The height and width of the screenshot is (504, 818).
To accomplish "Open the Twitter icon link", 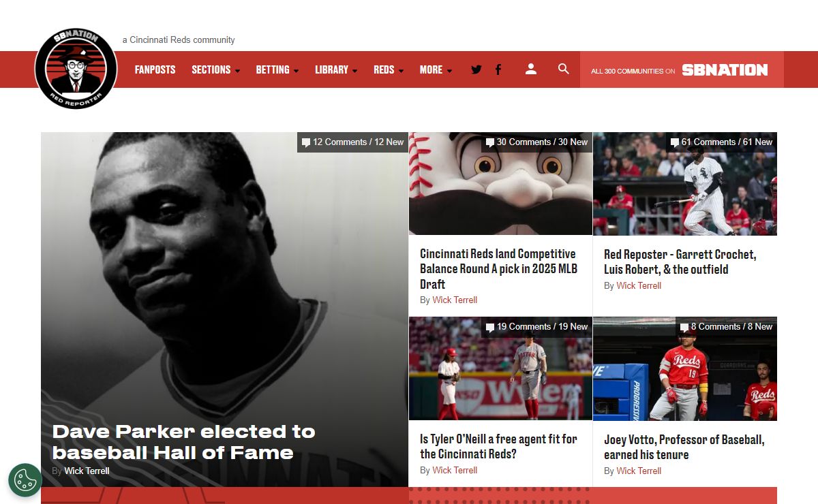I will tap(476, 69).
